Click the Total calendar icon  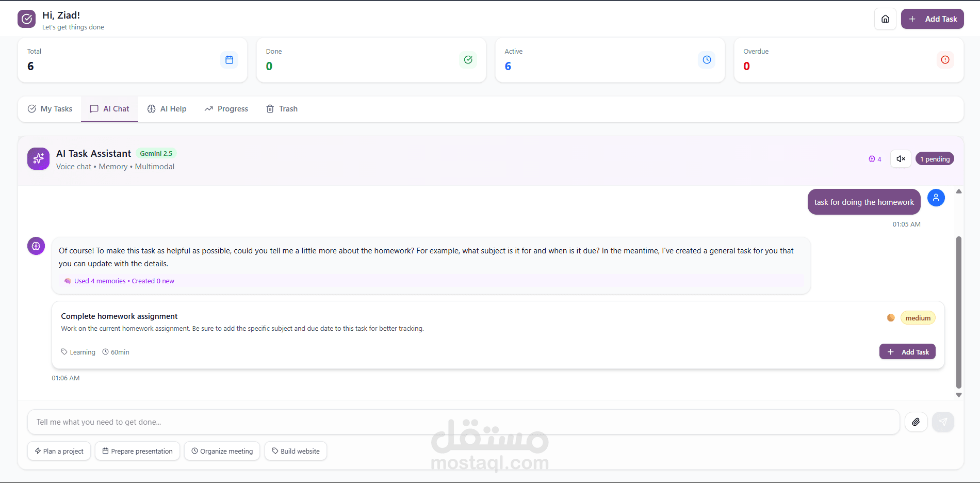click(x=230, y=60)
